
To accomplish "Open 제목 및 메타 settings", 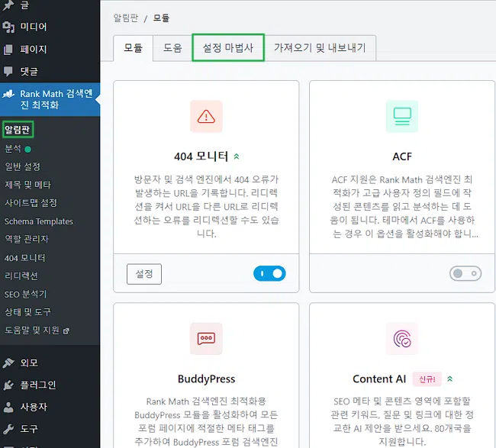I will 27,185.
